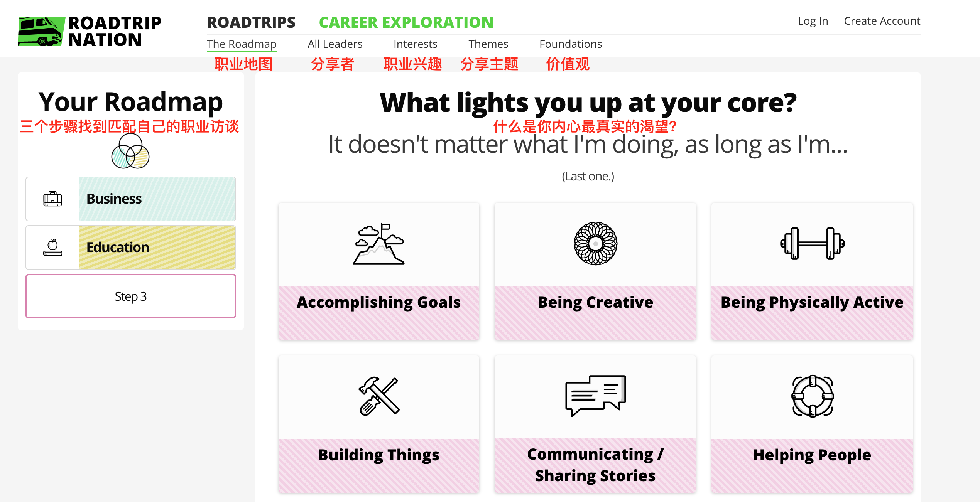Open the Themes tab
The height and width of the screenshot is (502, 980).
pos(488,44)
